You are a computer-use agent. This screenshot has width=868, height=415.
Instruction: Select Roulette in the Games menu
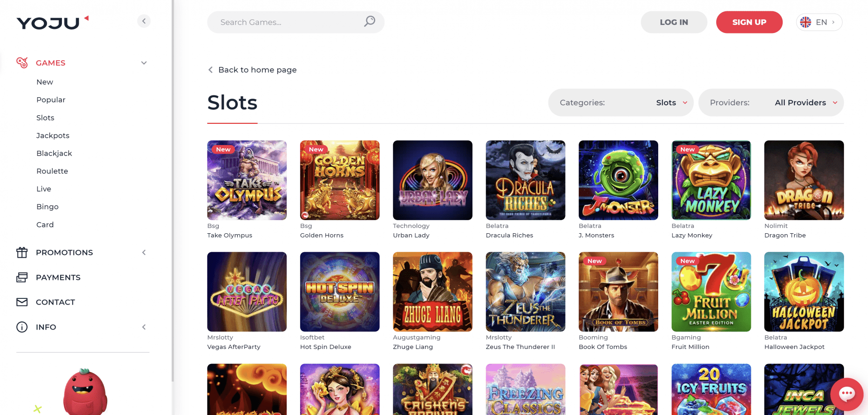coord(52,171)
